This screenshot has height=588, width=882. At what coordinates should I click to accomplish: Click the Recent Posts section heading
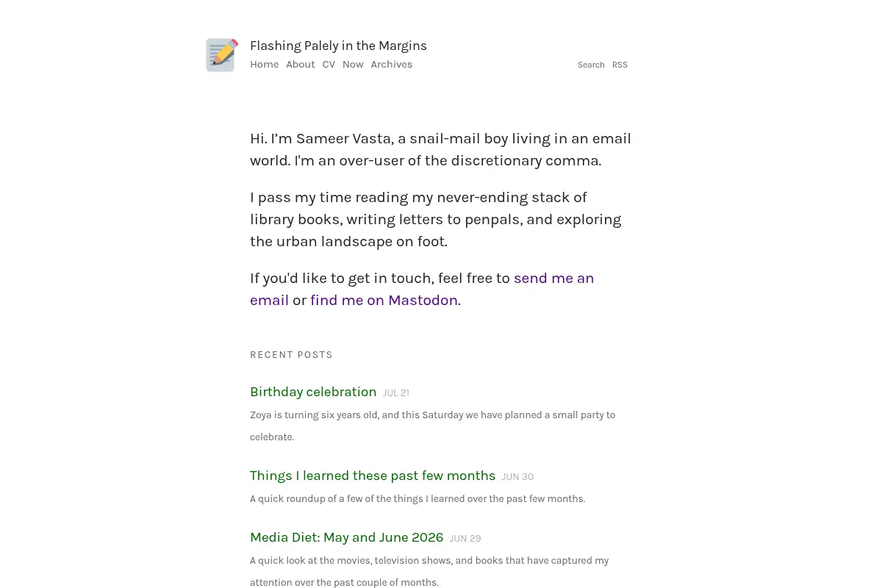pos(292,354)
